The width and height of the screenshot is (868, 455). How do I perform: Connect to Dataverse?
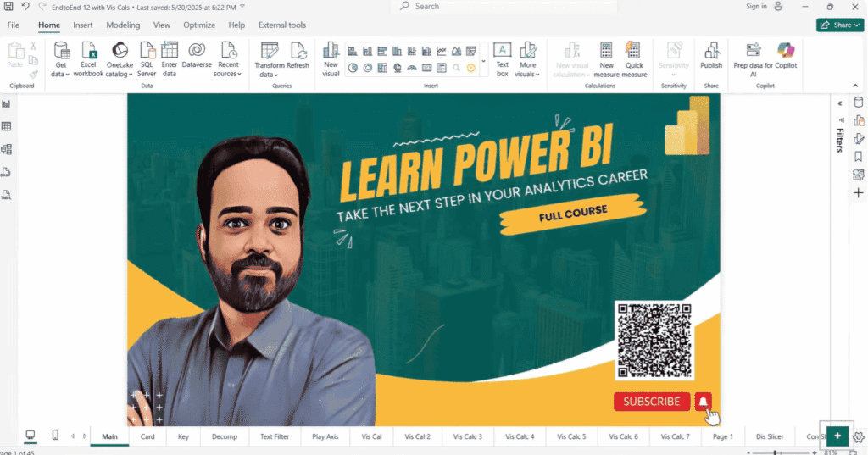pyautogui.click(x=197, y=55)
